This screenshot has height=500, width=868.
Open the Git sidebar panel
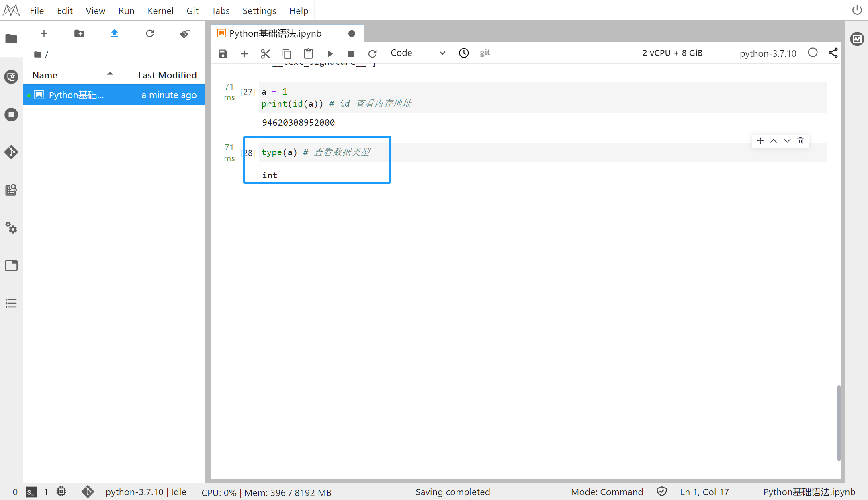click(11, 152)
